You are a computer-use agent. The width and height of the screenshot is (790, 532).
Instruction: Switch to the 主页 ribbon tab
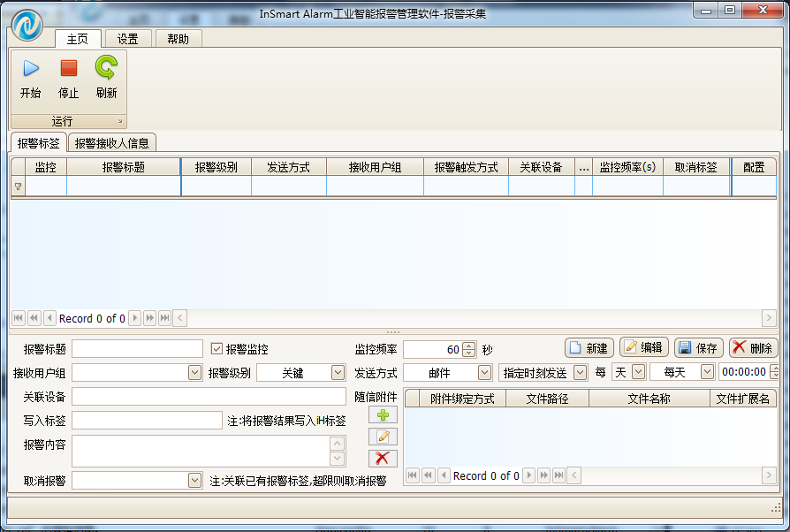pos(78,39)
